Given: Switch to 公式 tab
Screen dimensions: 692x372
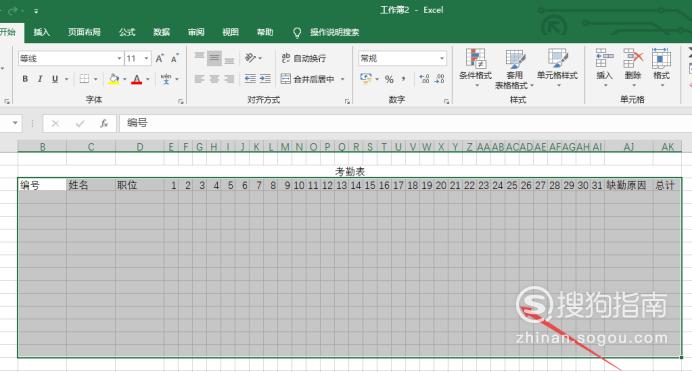Looking at the screenshot, I should (127, 32).
